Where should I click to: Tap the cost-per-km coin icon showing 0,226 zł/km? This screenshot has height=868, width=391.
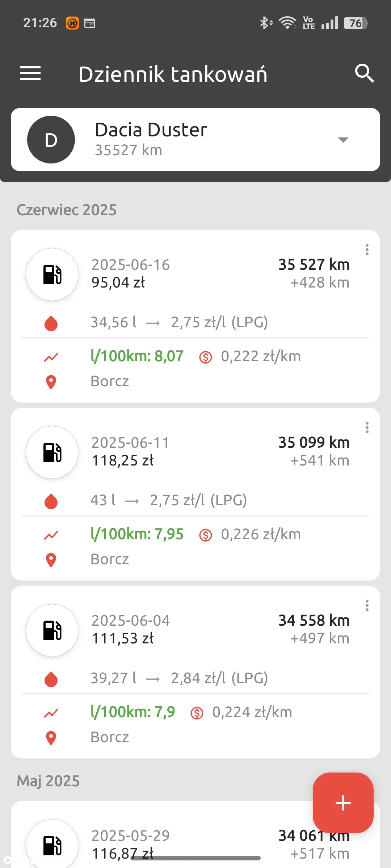tap(206, 535)
